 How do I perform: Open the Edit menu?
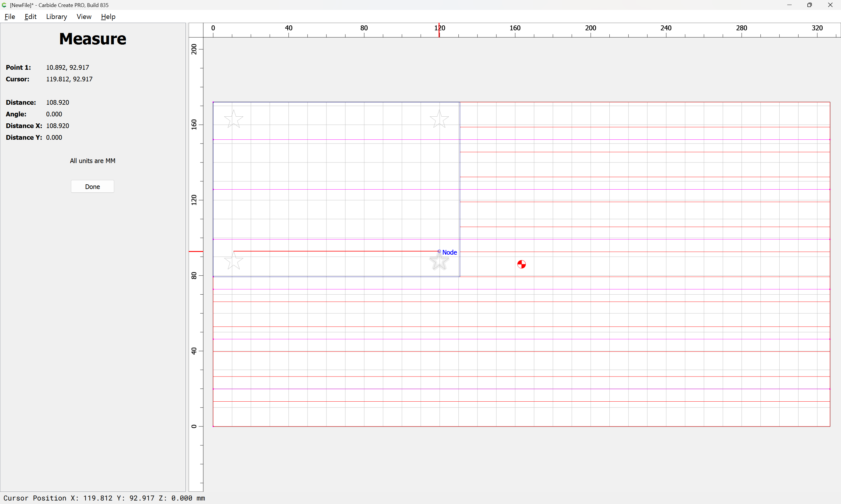30,17
